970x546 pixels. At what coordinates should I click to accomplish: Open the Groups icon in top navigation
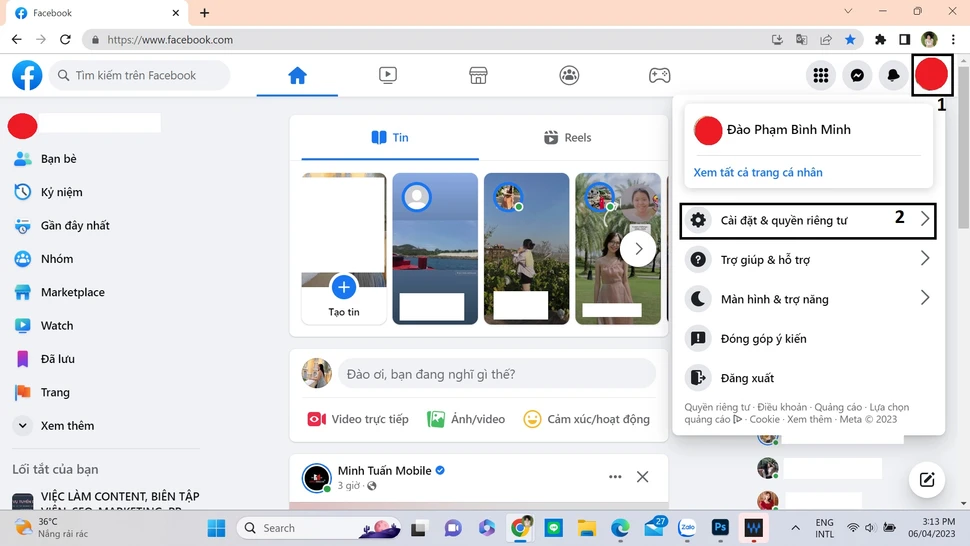click(x=569, y=75)
